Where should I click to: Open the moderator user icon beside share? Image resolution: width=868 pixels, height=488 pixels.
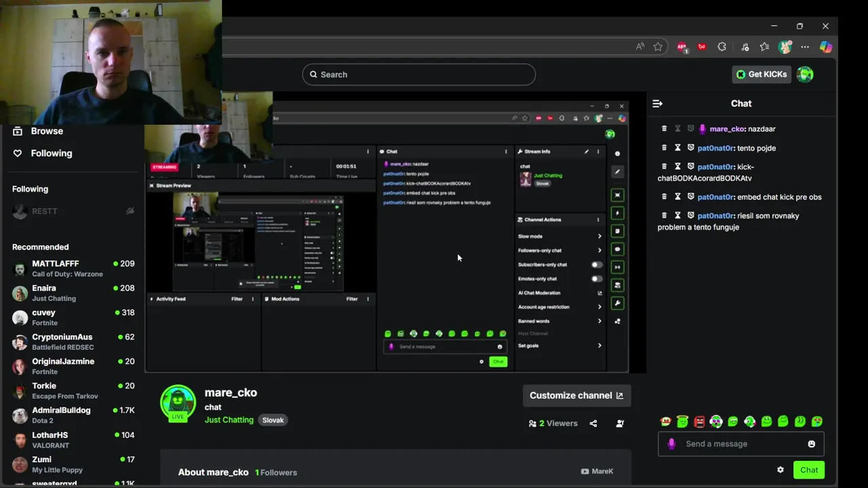(x=620, y=424)
